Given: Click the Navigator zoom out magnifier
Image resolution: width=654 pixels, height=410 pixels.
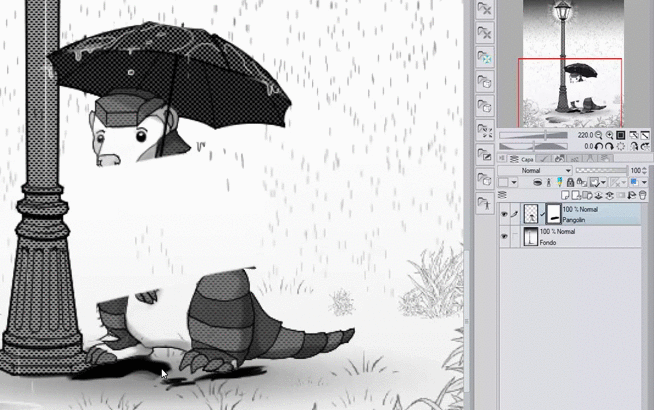Looking at the screenshot, I should tap(599, 135).
